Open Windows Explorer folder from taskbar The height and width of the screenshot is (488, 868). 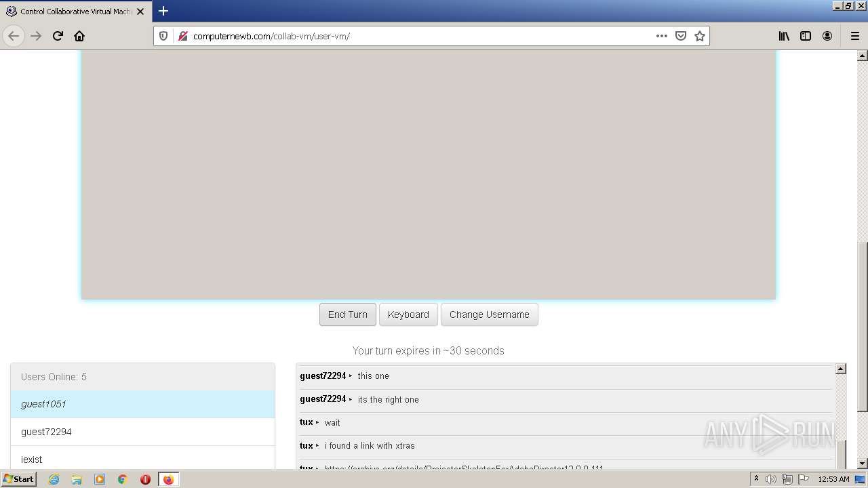pyautogui.click(x=77, y=479)
